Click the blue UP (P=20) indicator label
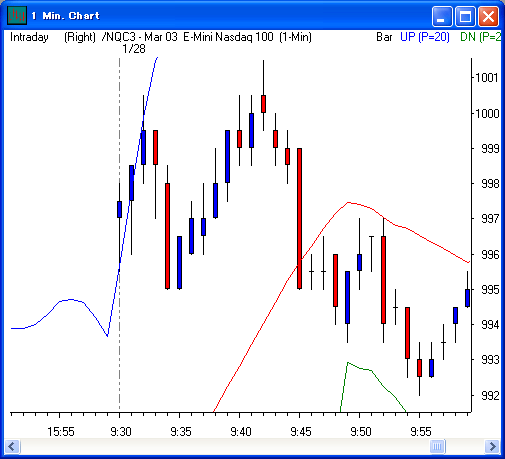 425,37
